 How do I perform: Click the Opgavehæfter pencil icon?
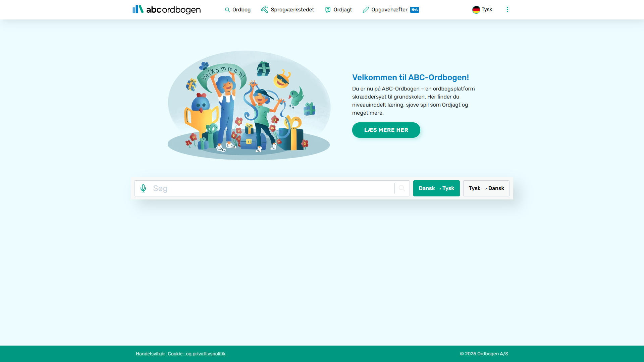(366, 10)
